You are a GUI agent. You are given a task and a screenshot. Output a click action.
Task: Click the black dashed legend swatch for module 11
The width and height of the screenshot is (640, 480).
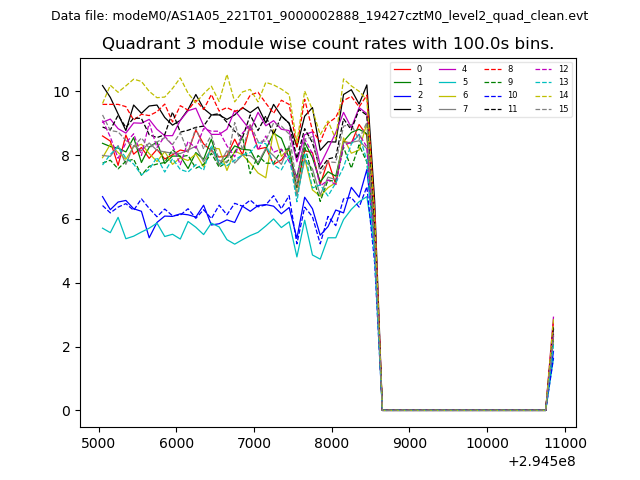click(494, 108)
